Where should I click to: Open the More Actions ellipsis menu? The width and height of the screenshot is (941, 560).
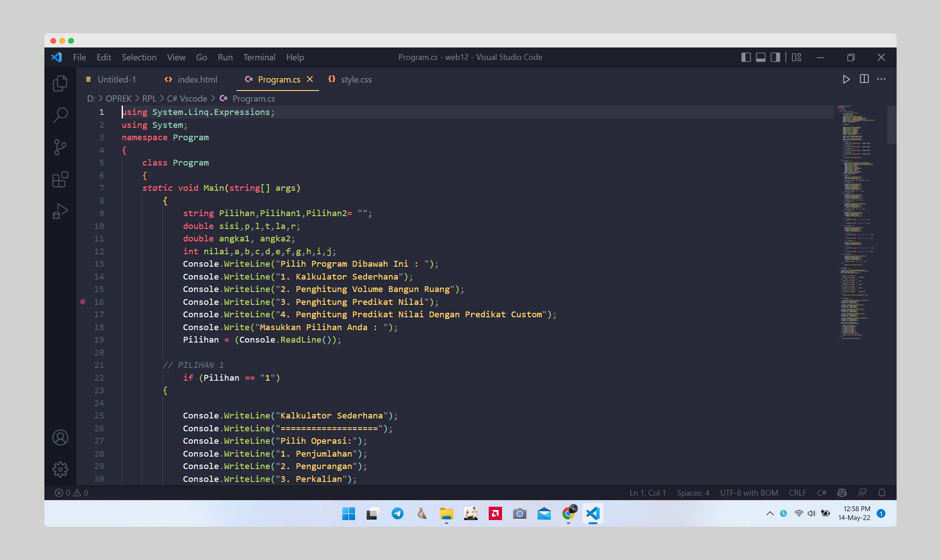tap(882, 79)
